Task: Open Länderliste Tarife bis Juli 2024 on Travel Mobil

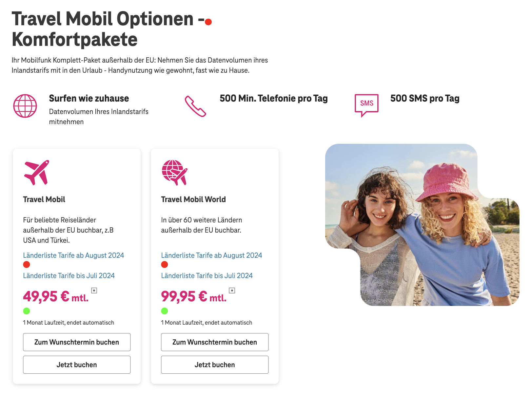Action: point(69,276)
